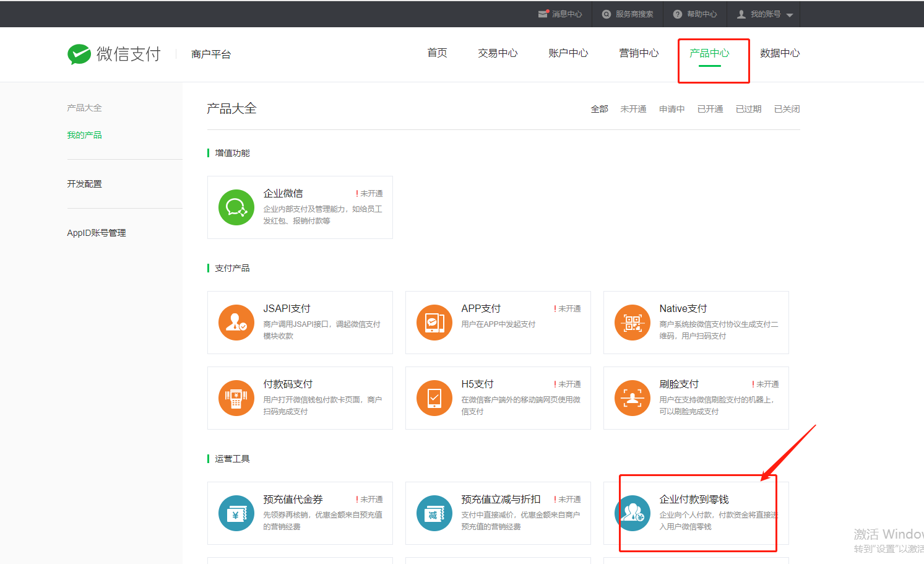Click the 预充值立减与折扣 product title
Viewport: 924px width, 564px height.
[x=501, y=500]
